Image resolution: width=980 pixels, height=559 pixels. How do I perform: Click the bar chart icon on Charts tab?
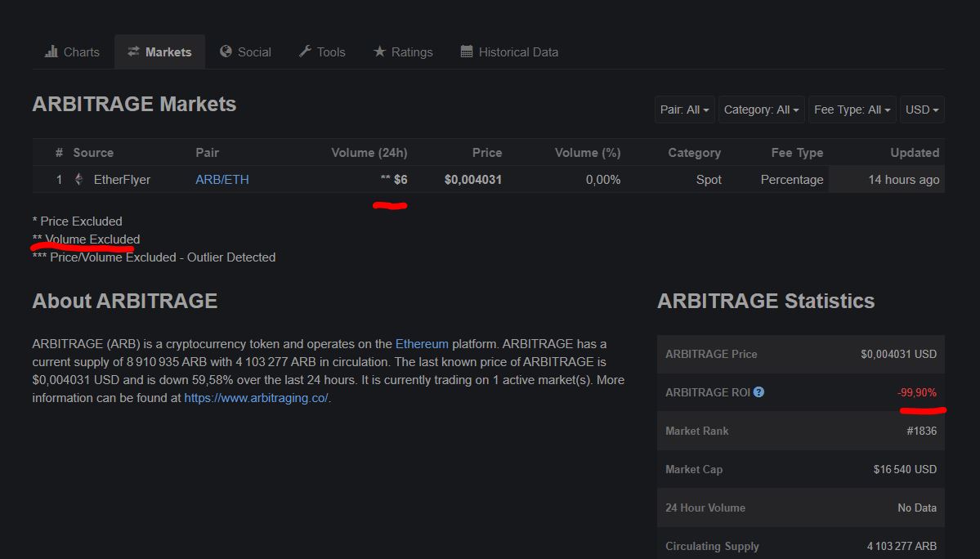tap(51, 51)
